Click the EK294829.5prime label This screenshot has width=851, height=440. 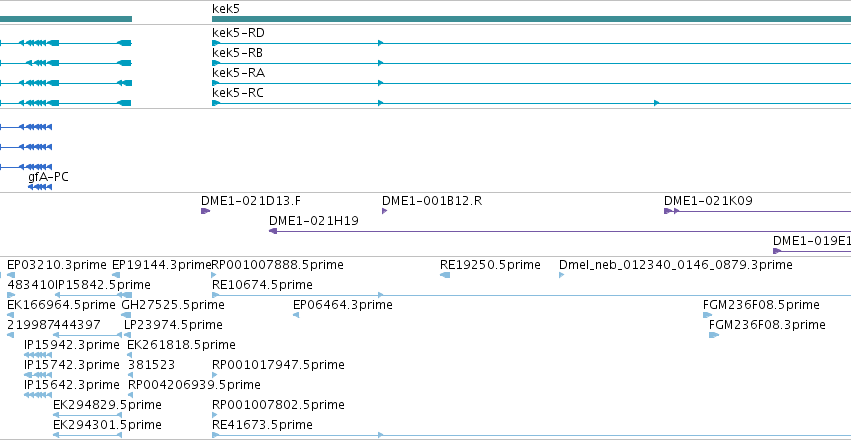point(107,405)
